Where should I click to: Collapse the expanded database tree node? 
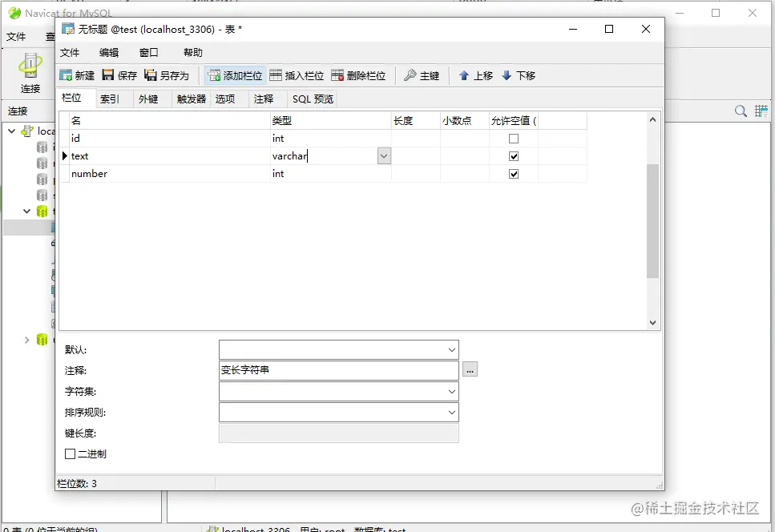pos(26,212)
